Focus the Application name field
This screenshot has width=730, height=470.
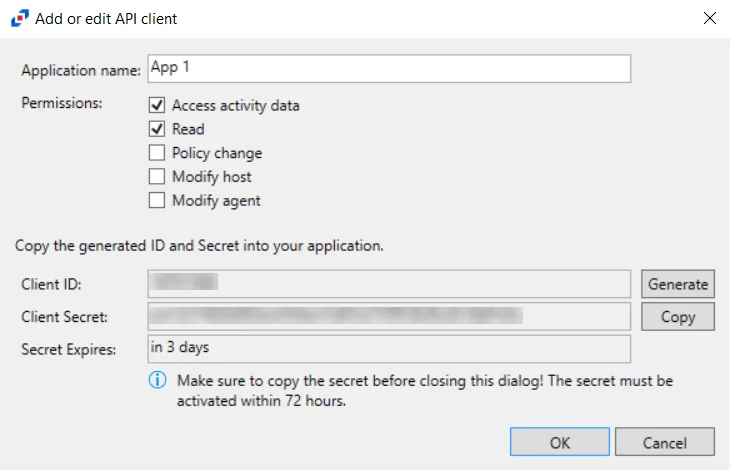click(389, 69)
